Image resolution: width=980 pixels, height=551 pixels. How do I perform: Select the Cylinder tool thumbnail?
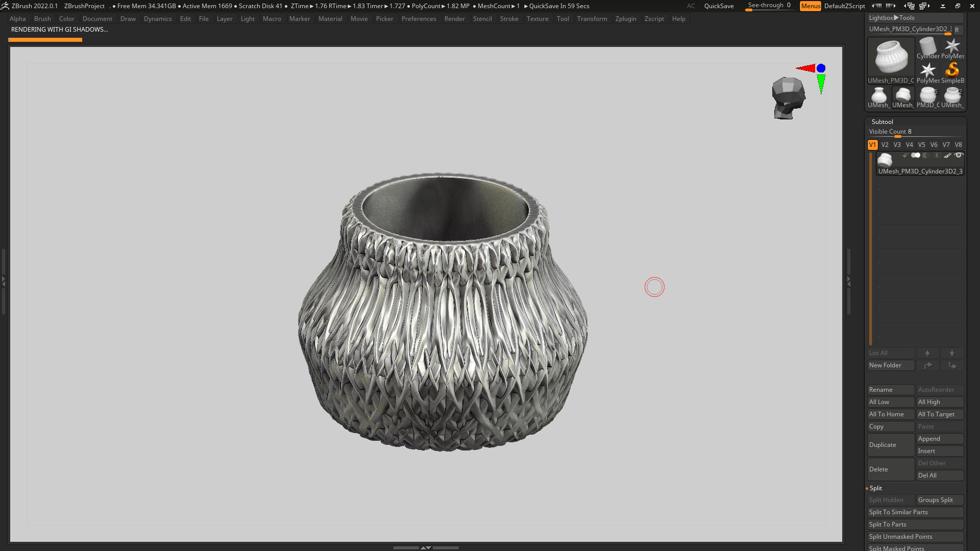[928, 48]
